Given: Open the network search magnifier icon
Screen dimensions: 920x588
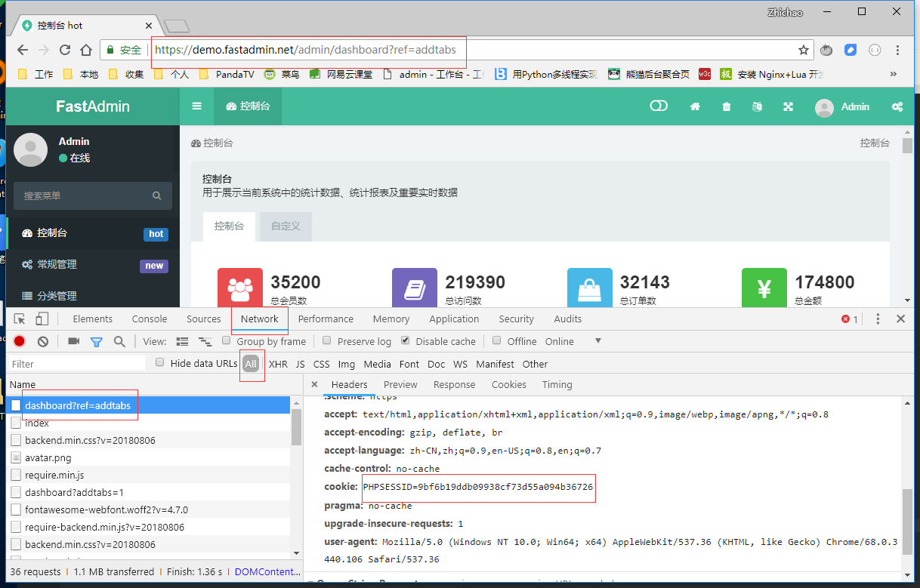Looking at the screenshot, I should tap(119, 341).
